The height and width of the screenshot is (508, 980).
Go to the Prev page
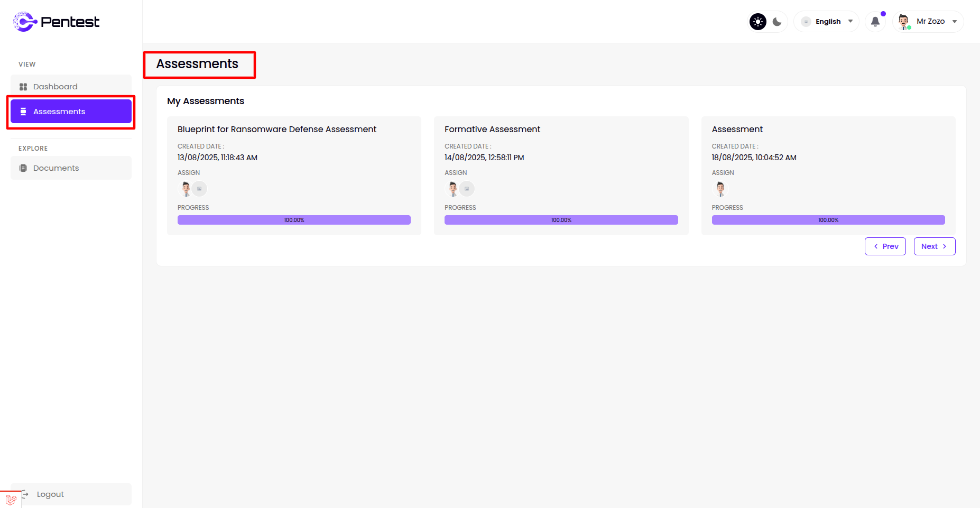click(885, 246)
